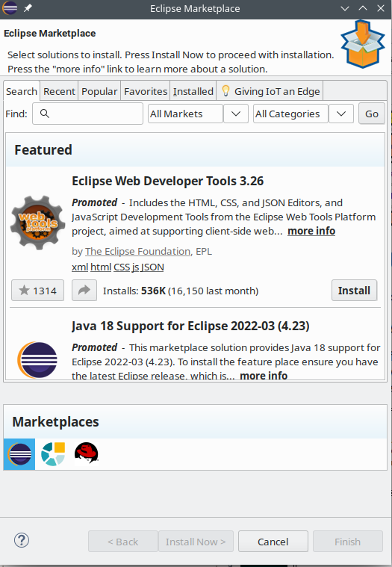Select the Obeo marketplace icon
This screenshot has height=567, width=392.
pyautogui.click(x=53, y=453)
